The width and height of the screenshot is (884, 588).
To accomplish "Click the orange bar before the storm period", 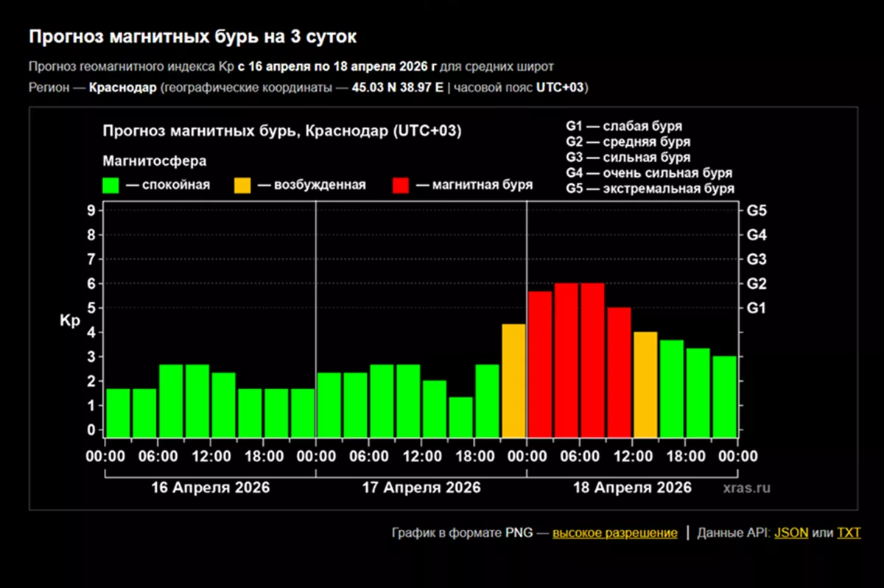I will 511,376.
